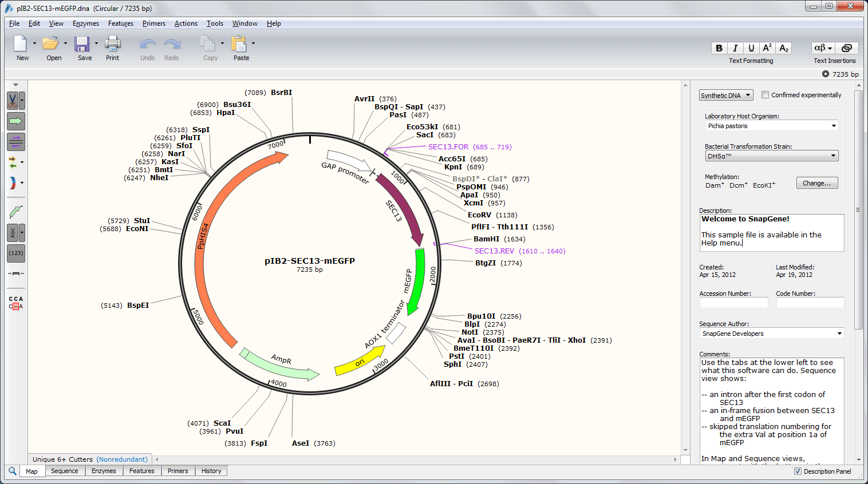Viewport: 868px width, 484px height.
Task: Collapse side toolbar with top triangle
Action: pyautogui.click(x=15, y=85)
